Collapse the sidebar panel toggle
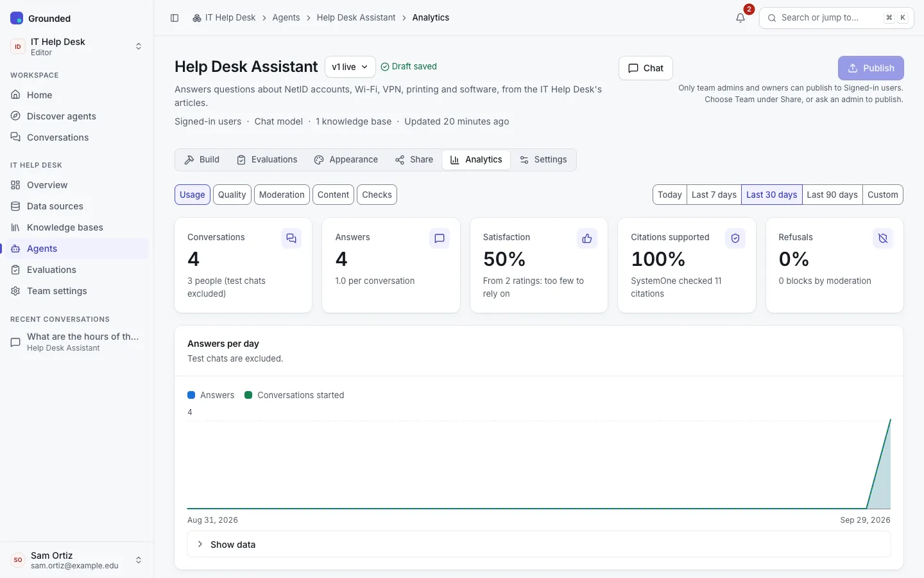924x578 pixels. (175, 18)
